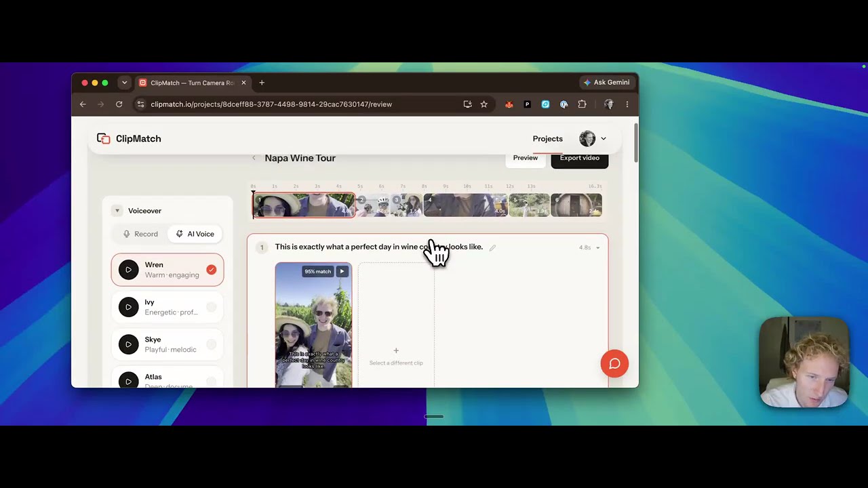This screenshot has width=868, height=488.
Task: Click the 95% match badge
Action: pyautogui.click(x=317, y=272)
